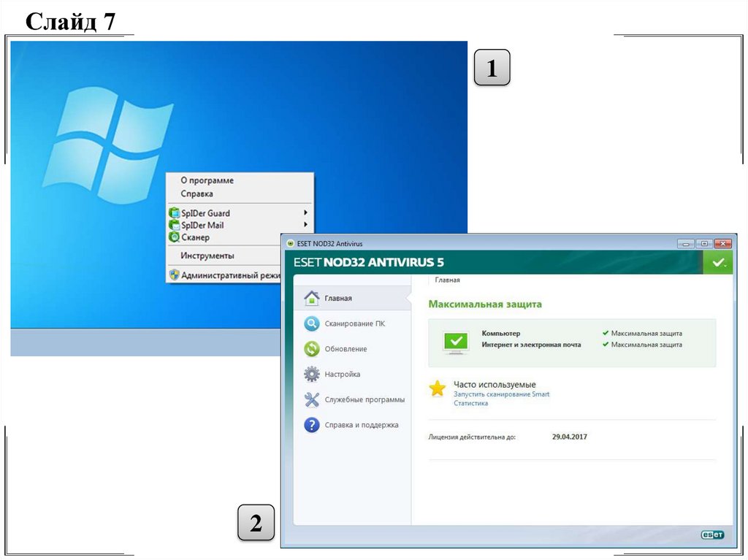This screenshot has width=748, height=560.
Task: Click the SpIDer Guard icon in context menu
Action: tap(174, 213)
